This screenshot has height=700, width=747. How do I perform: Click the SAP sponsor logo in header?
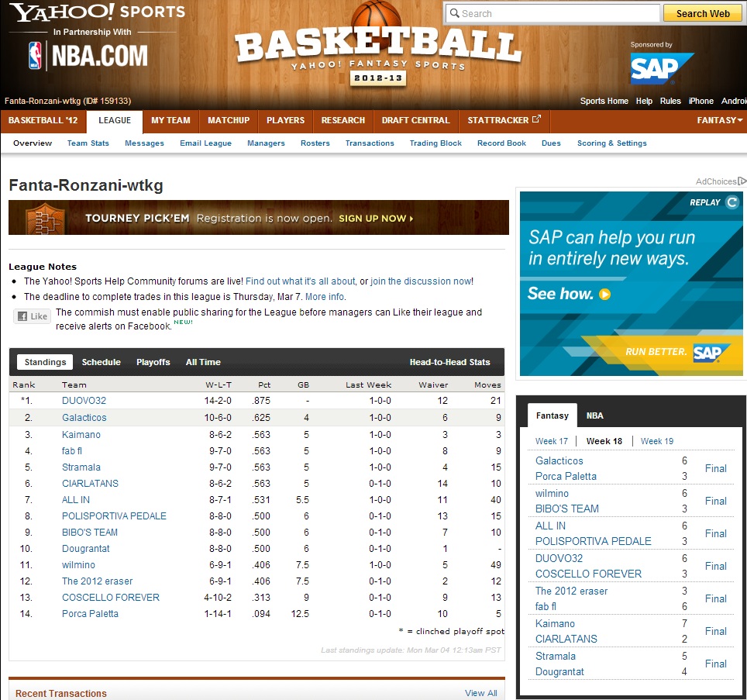tap(661, 68)
